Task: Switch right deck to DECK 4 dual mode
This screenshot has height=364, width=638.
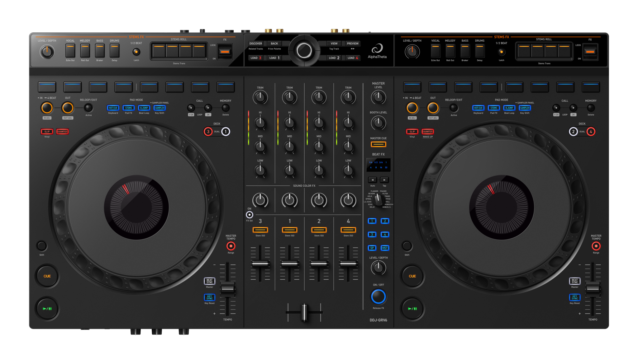Action: (591, 131)
